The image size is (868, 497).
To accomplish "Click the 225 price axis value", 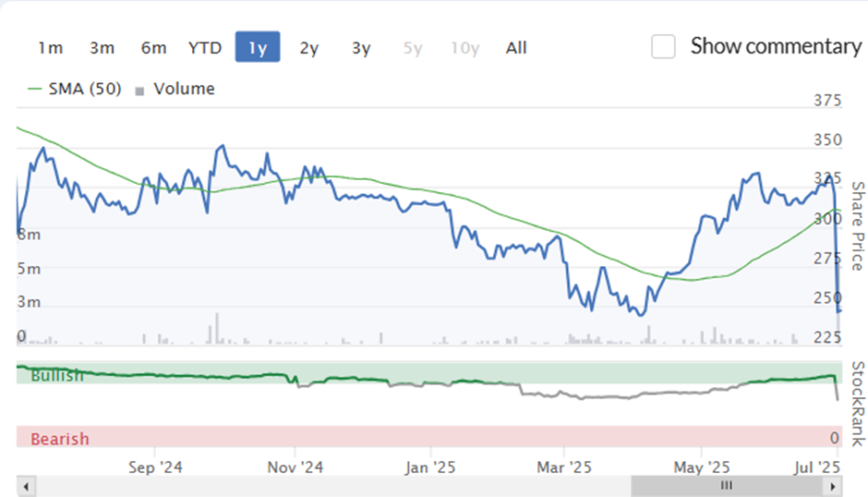I will pos(827,337).
